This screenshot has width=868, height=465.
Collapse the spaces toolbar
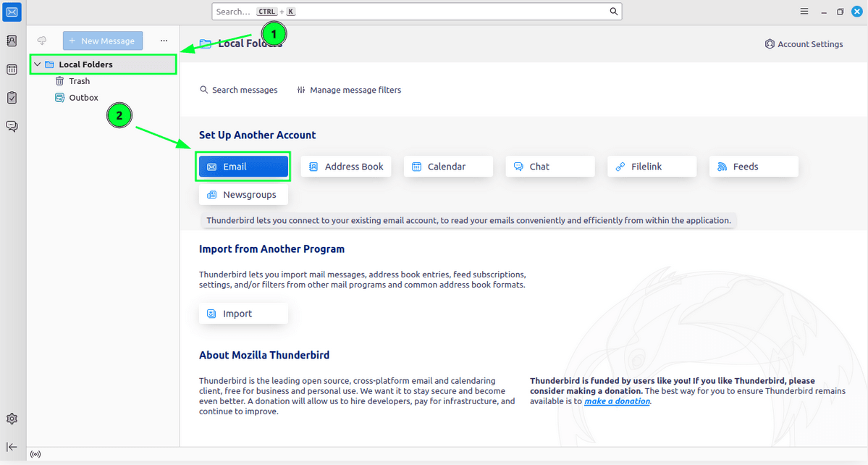point(12,447)
